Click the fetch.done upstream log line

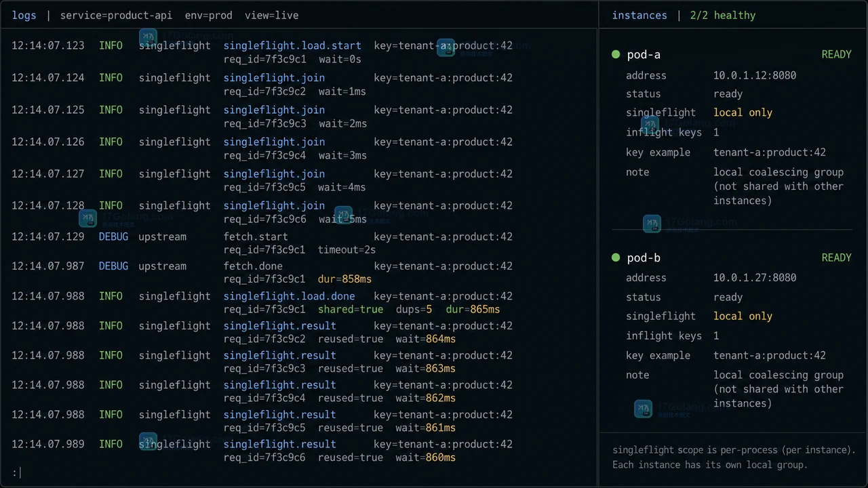click(x=262, y=272)
